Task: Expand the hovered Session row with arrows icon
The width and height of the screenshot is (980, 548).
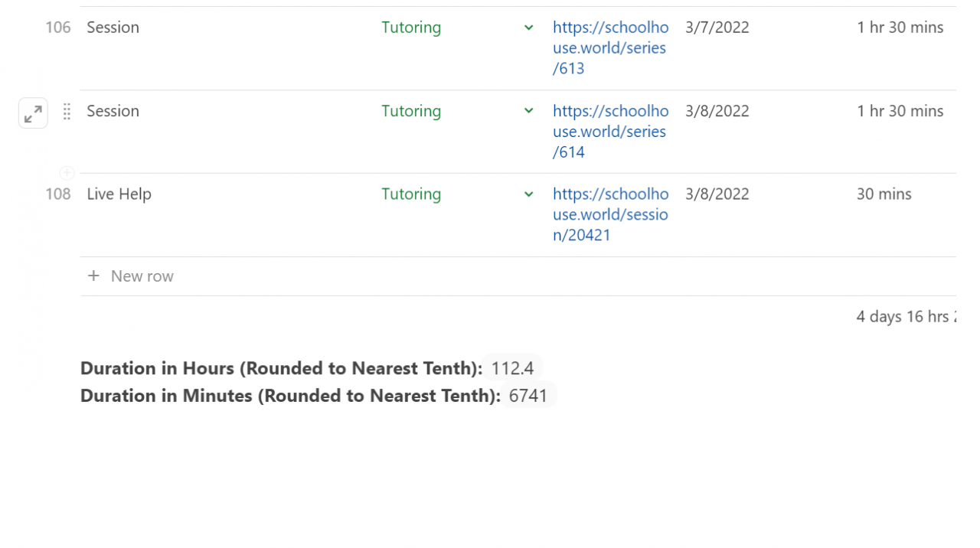Action: point(33,113)
